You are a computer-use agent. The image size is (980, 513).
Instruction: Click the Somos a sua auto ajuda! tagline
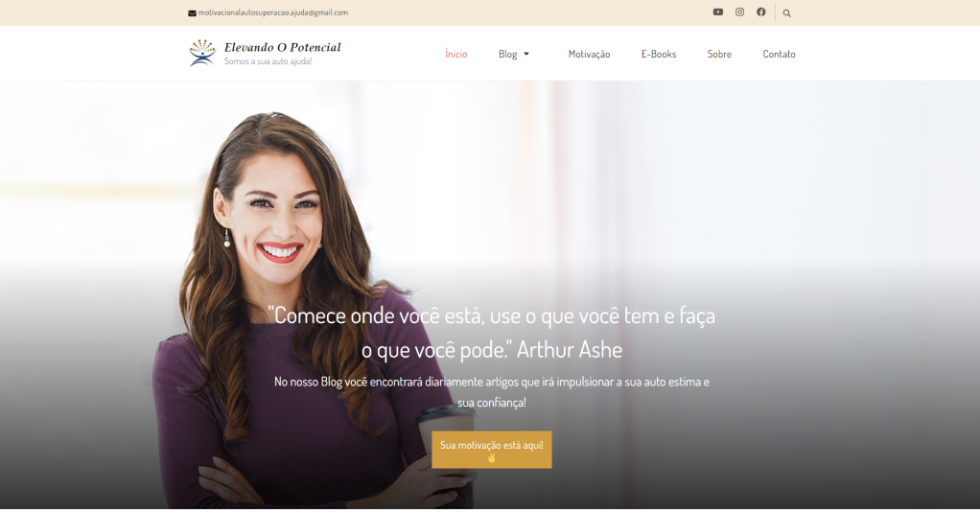268,61
